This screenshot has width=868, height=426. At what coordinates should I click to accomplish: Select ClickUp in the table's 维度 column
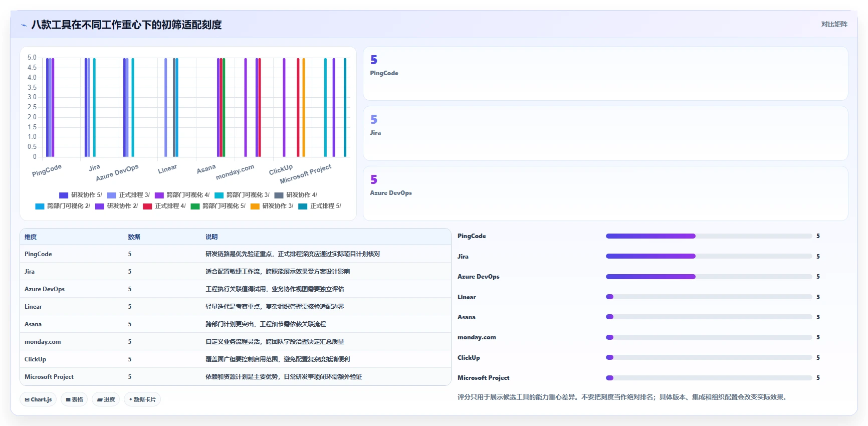[35, 359]
